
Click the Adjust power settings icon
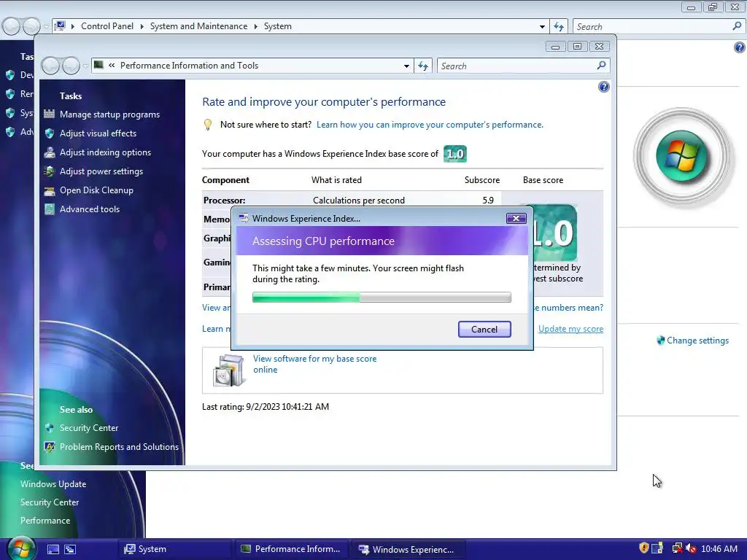[49, 171]
